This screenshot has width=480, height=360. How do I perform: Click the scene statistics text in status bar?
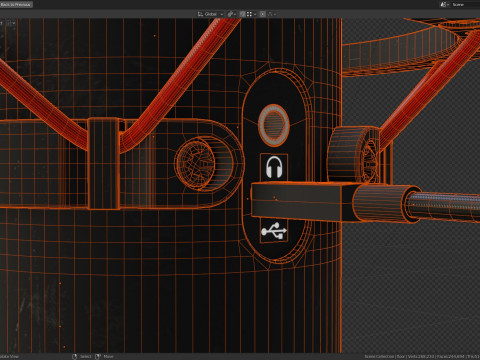pos(422,356)
